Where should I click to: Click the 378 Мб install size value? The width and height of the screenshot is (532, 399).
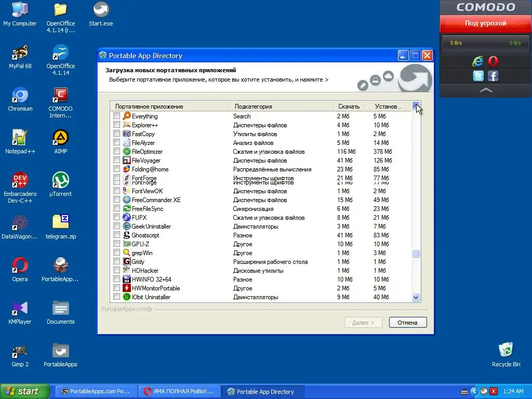[383, 151]
